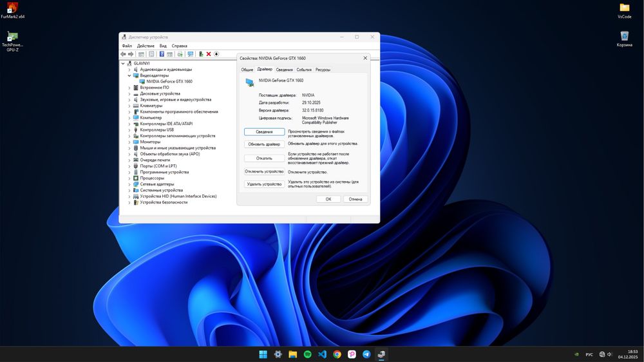Switch to the События tab
Screen dimensions: 644x362
[304, 70]
